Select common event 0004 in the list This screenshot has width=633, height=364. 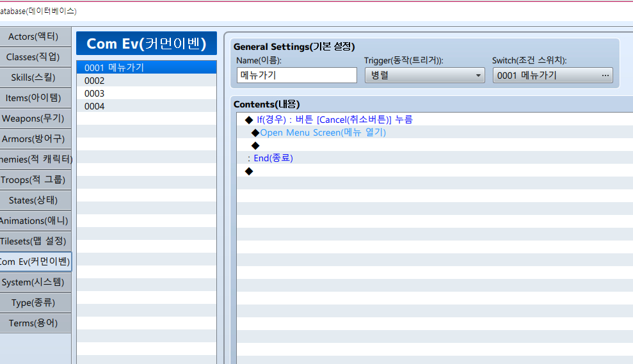pos(146,106)
